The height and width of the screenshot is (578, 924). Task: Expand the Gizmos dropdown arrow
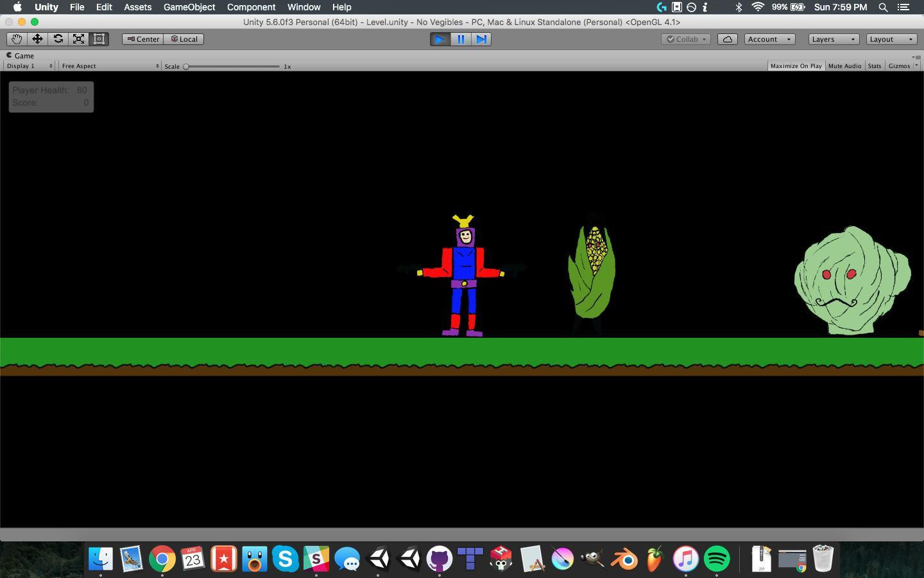916,66
